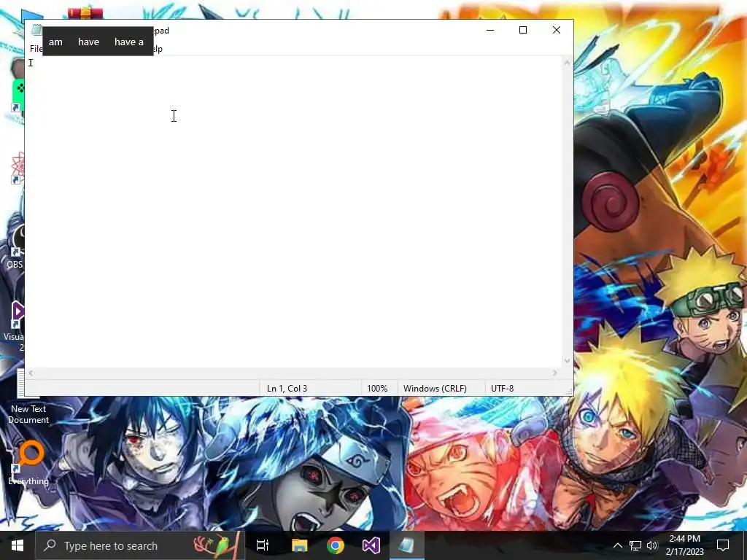Pick the "am" word suggestion
The height and width of the screenshot is (560, 747).
pos(55,42)
